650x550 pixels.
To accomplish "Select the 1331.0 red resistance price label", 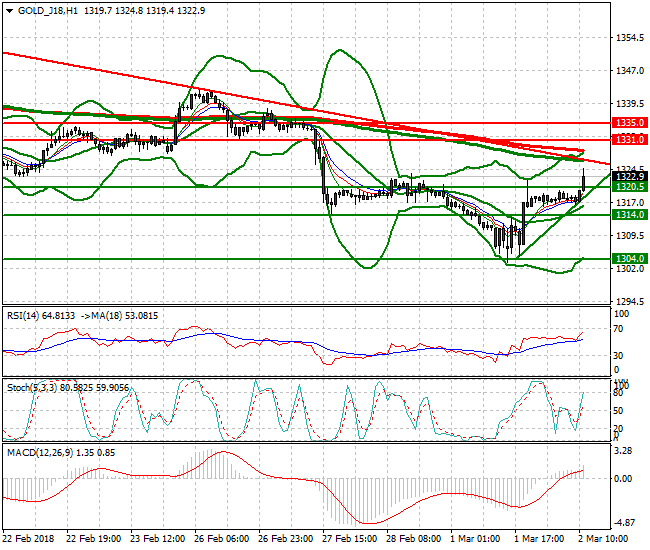I will coord(630,140).
